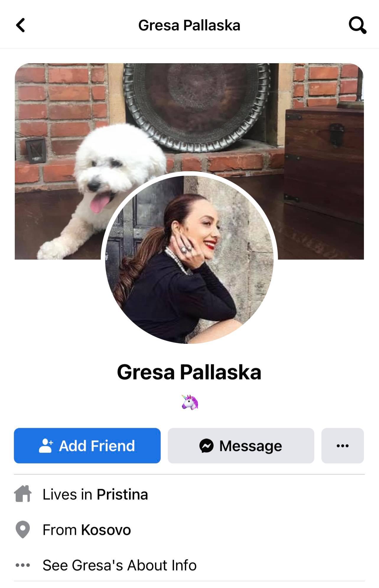Image resolution: width=379 pixels, height=588 pixels.
Task: Tap the location pin icon beside From Kosovo
Action: pyautogui.click(x=23, y=530)
